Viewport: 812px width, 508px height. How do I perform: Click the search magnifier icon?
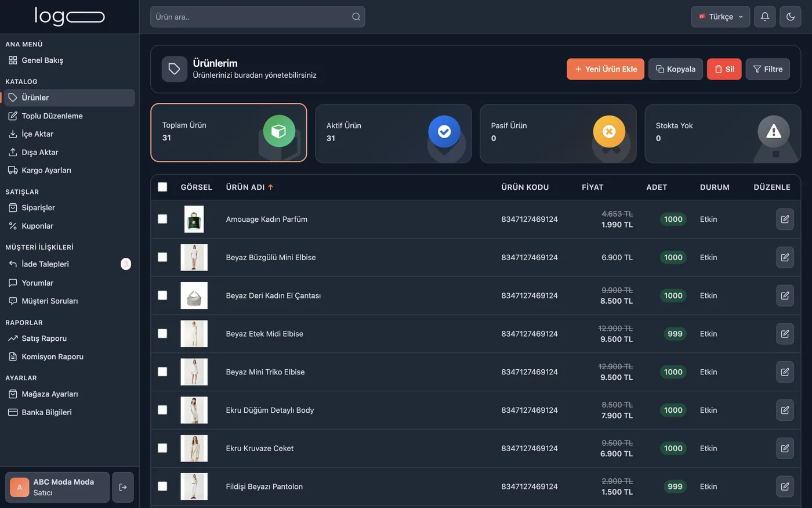(x=356, y=17)
